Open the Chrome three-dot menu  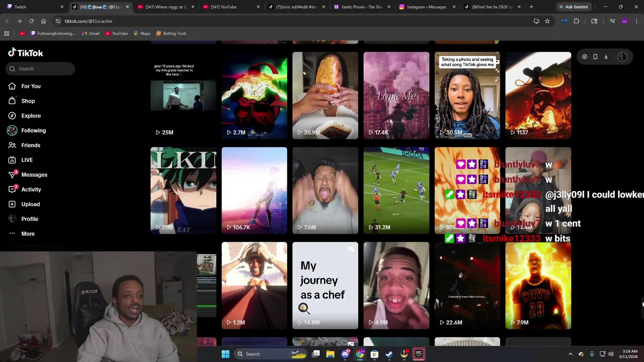(x=636, y=21)
